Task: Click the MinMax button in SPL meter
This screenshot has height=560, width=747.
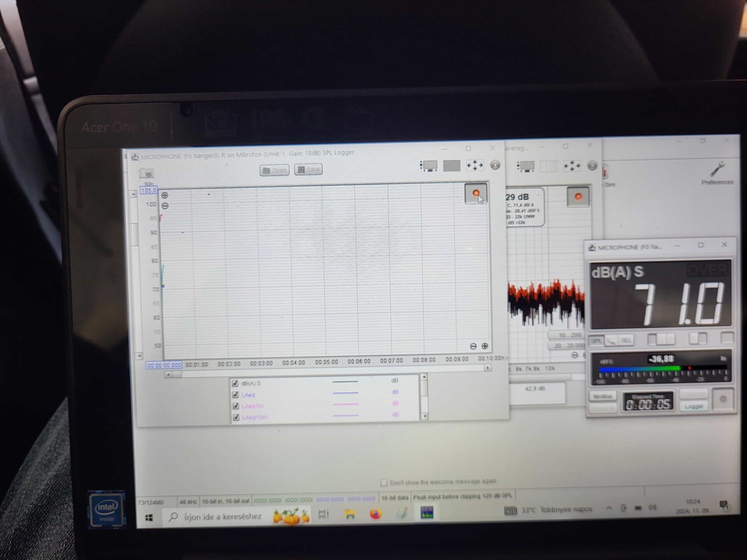Action: click(603, 396)
